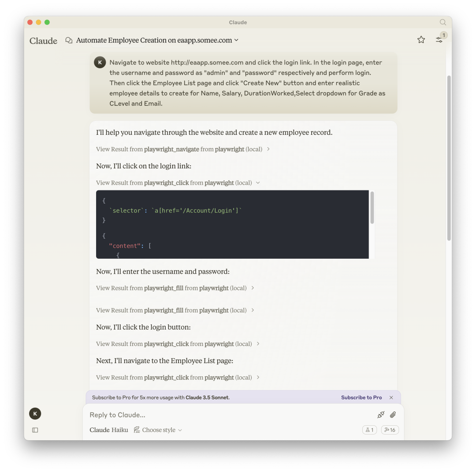Expand the first playwright_navigate result
Screen dimensions: 476x472
coord(268,149)
